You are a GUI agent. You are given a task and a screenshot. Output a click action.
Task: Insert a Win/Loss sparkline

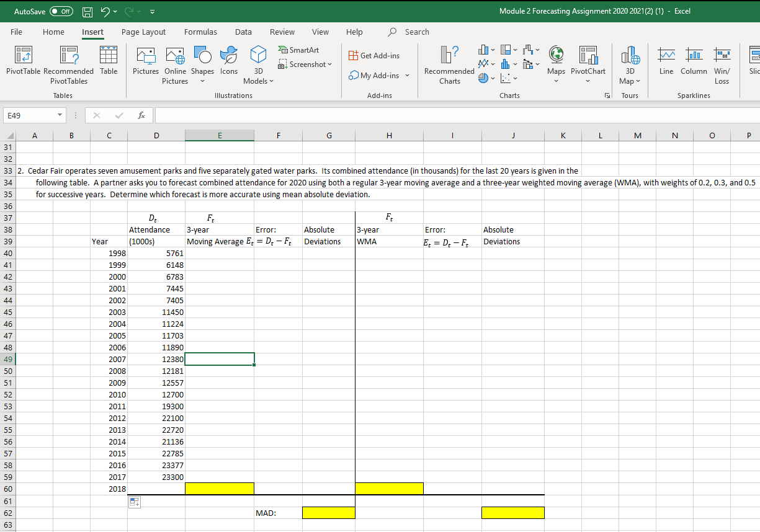[x=722, y=62]
